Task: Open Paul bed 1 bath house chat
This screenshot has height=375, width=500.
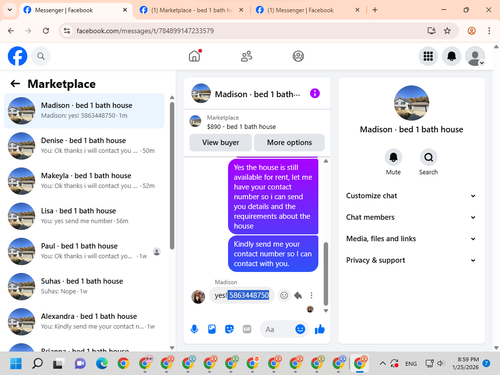Action: (84, 251)
